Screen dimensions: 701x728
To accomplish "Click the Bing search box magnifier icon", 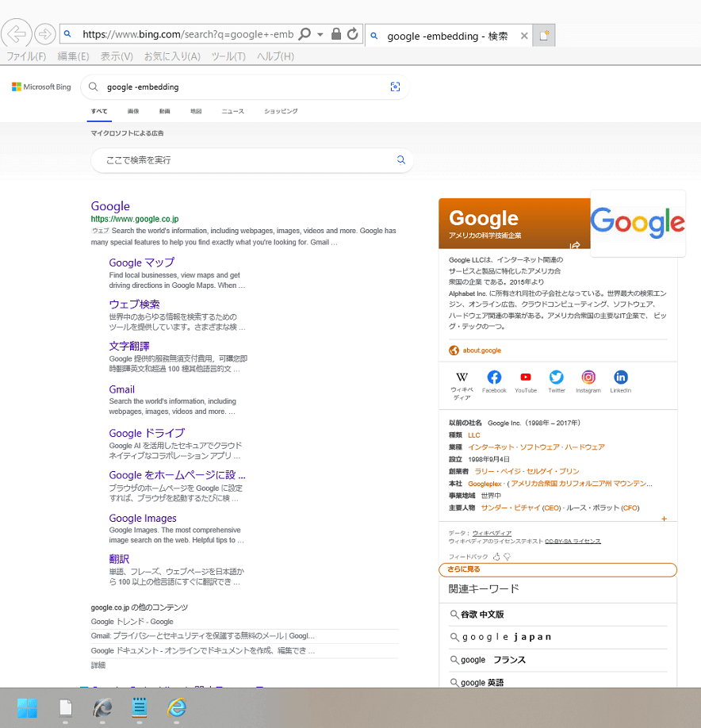I will click(x=94, y=86).
